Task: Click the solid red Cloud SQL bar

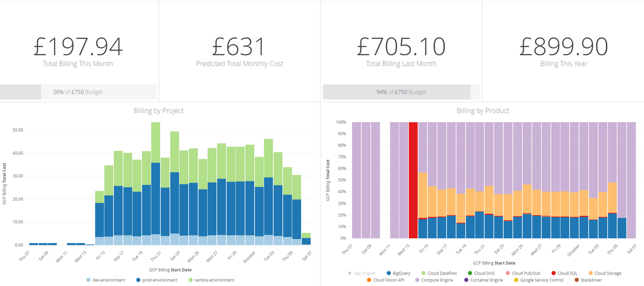Action: [413, 180]
